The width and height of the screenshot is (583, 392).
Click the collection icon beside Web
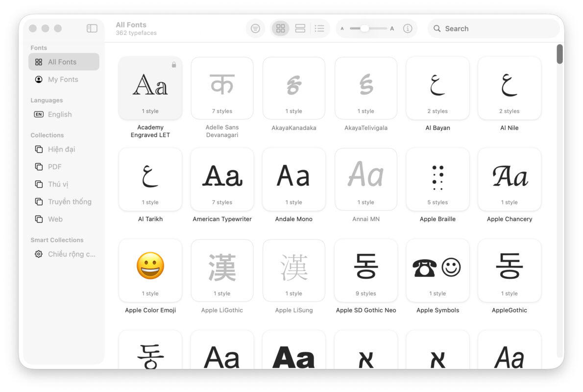39,219
